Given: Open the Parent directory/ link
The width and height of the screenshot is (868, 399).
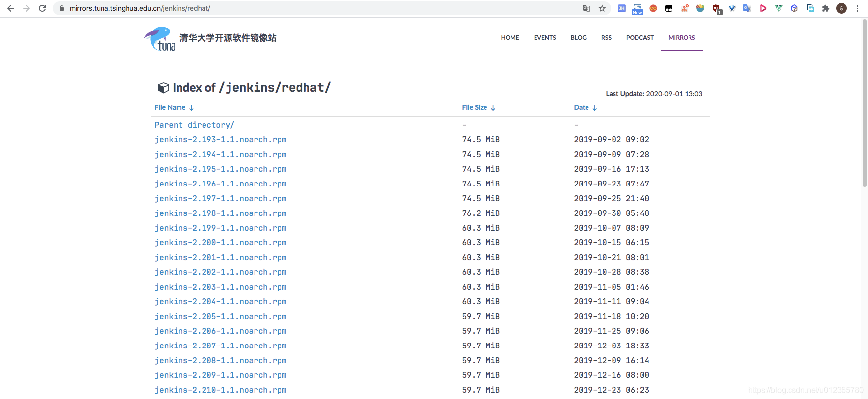Looking at the screenshot, I should click(194, 125).
